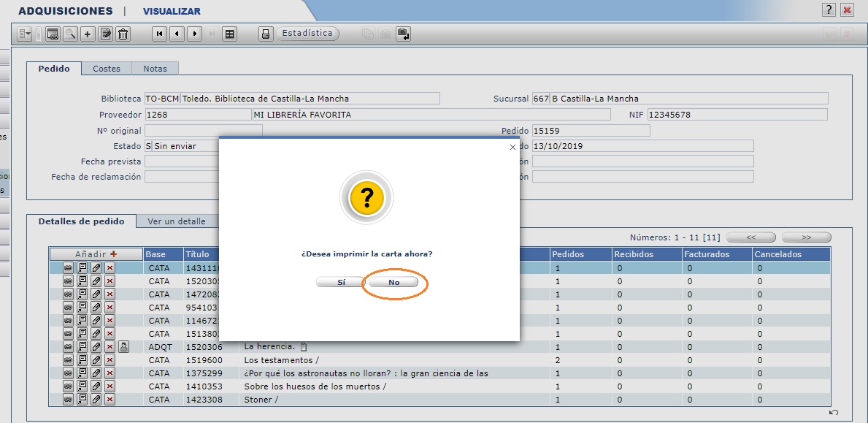The image size is (868, 423).
Task: Go to first record with toolbar arrow
Action: point(159,34)
